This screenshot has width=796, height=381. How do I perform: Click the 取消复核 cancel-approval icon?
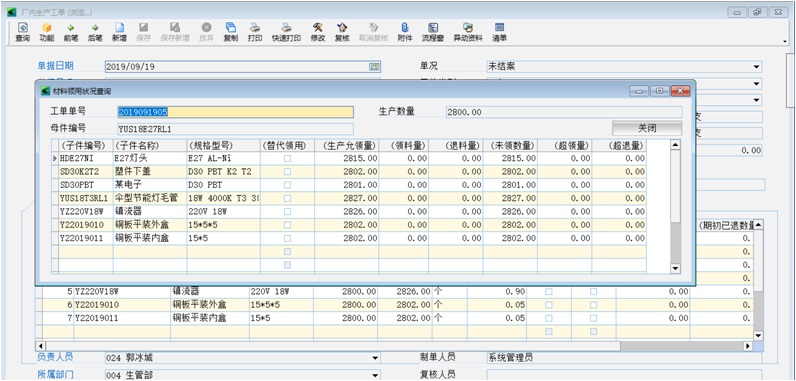[x=374, y=32]
